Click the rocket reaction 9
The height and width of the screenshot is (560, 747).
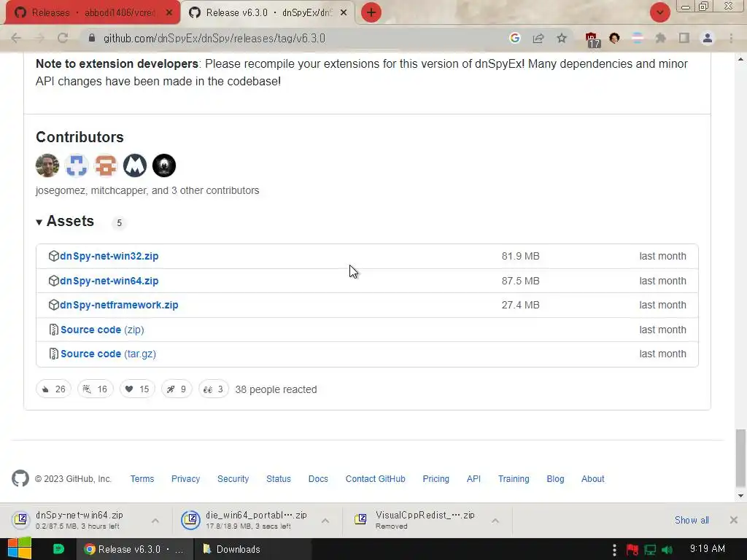(x=177, y=389)
